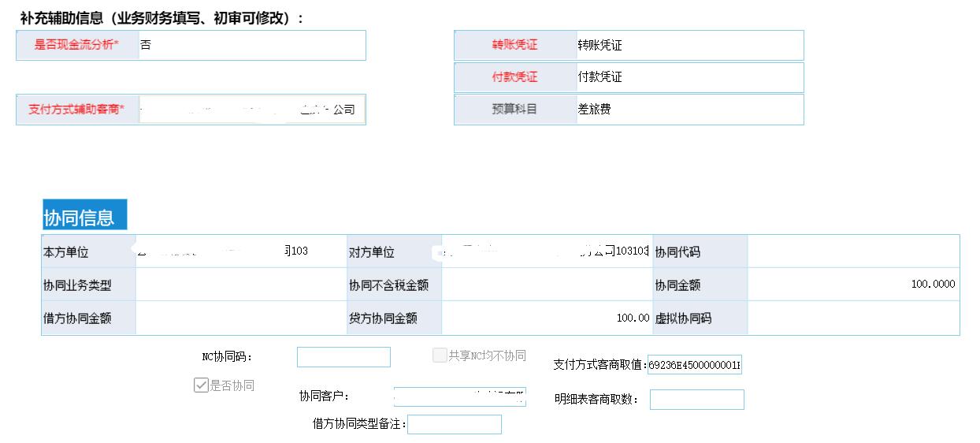The width and height of the screenshot is (980, 443).
Task: Click the 付款凭证 value field
Action: pyautogui.click(x=688, y=77)
